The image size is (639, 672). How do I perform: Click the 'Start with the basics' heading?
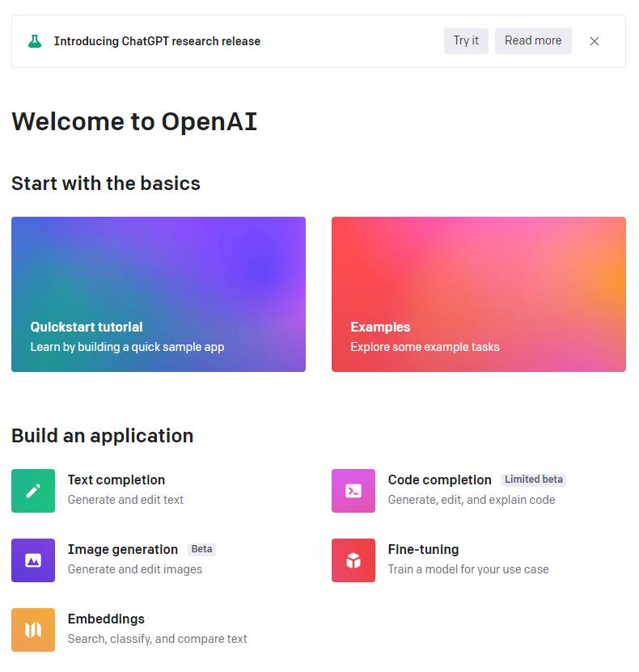point(106,184)
